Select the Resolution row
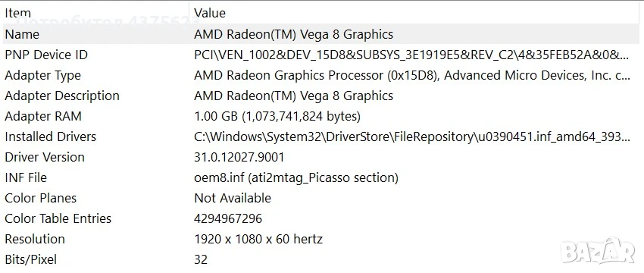 [x=320, y=239]
